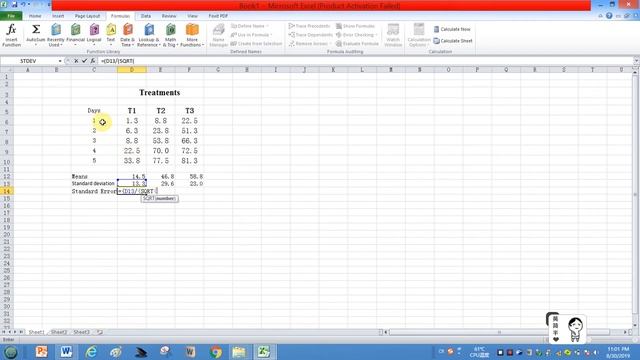Screen dimensions: 640x360
Task: Select row 14 header
Action: (7, 191)
